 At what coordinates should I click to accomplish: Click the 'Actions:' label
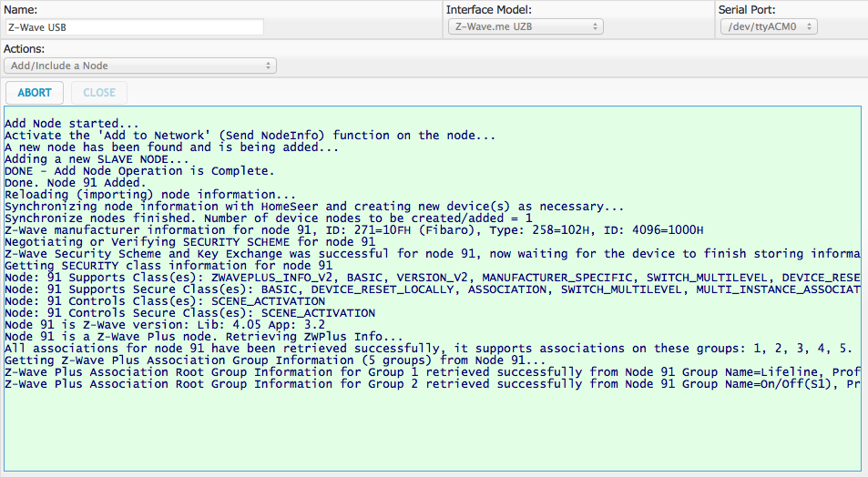[x=24, y=48]
